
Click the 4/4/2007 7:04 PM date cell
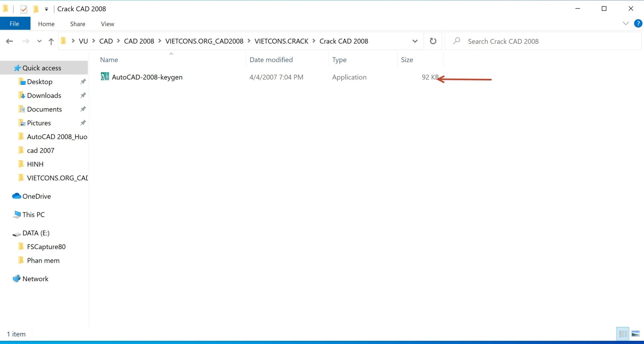[276, 77]
